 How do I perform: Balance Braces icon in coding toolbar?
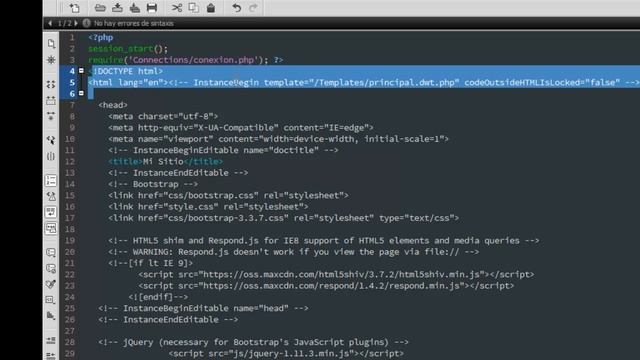pyautogui.click(x=51, y=156)
